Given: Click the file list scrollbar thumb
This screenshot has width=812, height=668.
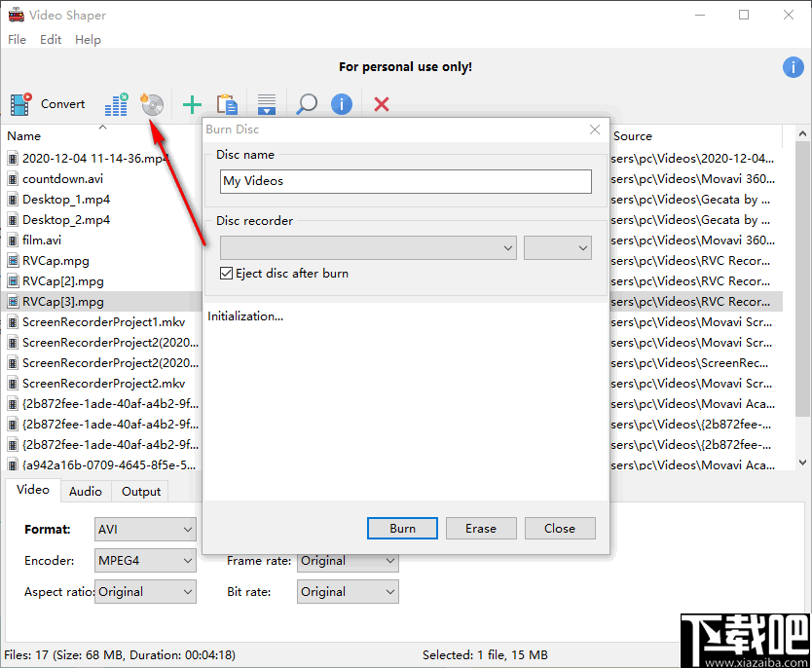Looking at the screenshot, I should pos(802,279).
